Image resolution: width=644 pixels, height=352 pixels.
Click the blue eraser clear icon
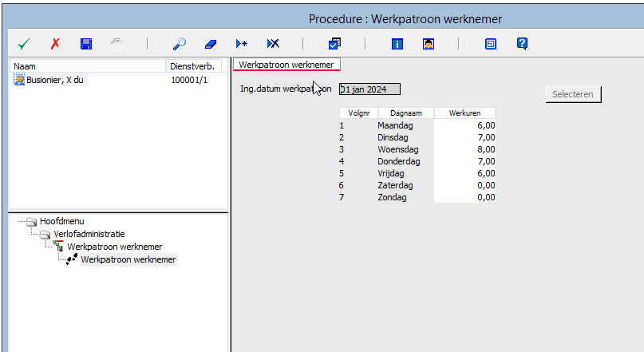(211, 44)
